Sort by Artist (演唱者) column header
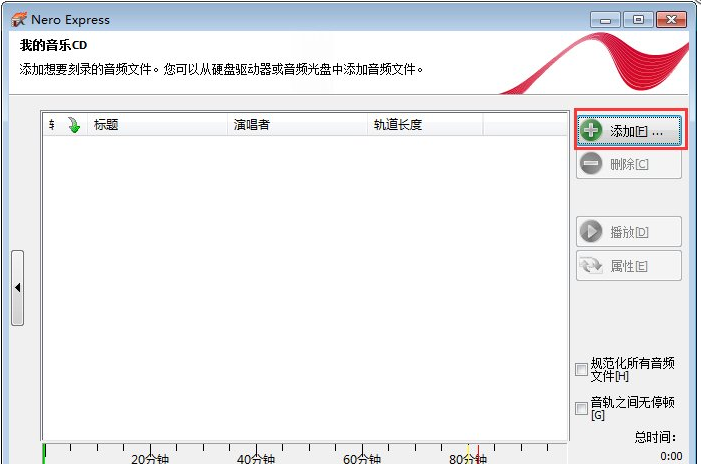The image size is (701, 464). coord(297,124)
